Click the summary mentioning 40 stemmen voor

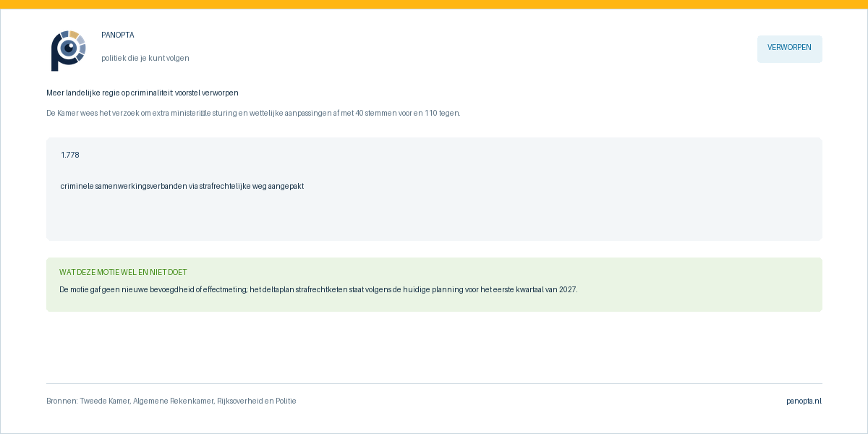point(253,113)
